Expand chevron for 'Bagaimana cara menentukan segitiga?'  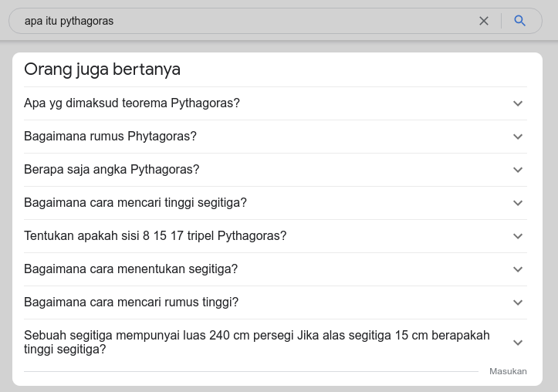click(518, 269)
